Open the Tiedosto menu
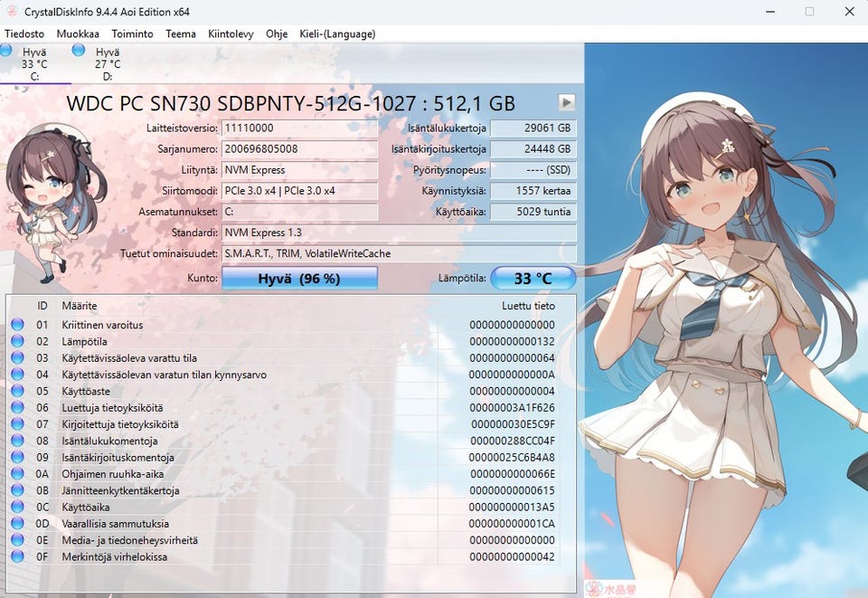The image size is (868, 598). click(x=24, y=33)
